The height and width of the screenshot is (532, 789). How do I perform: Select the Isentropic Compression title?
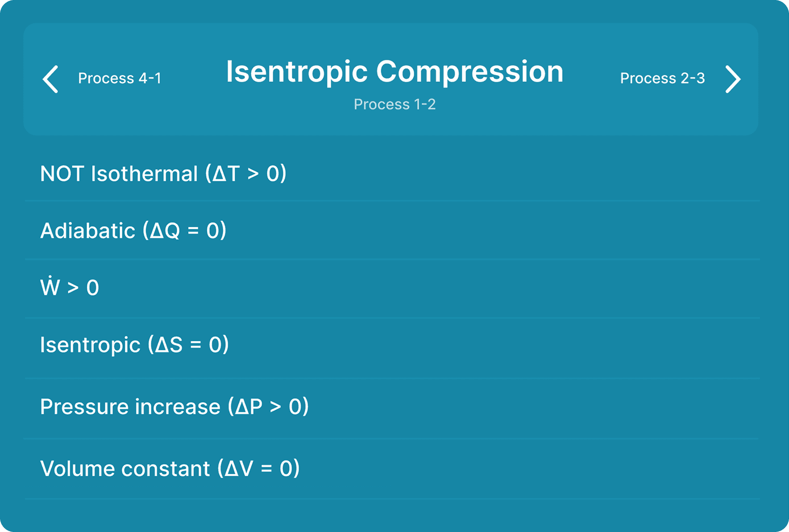(x=394, y=71)
